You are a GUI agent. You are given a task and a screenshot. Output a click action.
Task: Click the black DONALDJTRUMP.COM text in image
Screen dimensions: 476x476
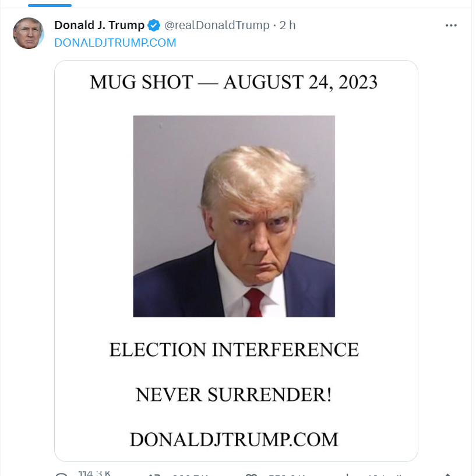(234, 439)
